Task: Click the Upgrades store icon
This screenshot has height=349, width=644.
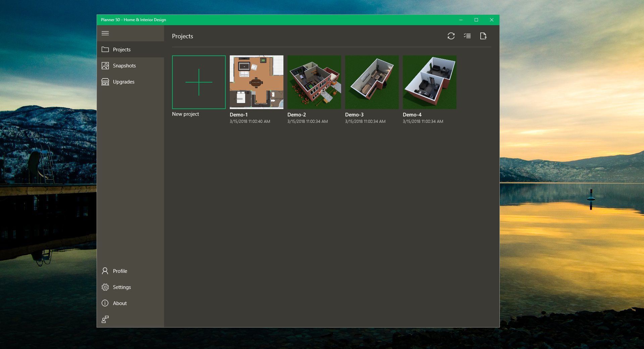Action: tap(105, 82)
